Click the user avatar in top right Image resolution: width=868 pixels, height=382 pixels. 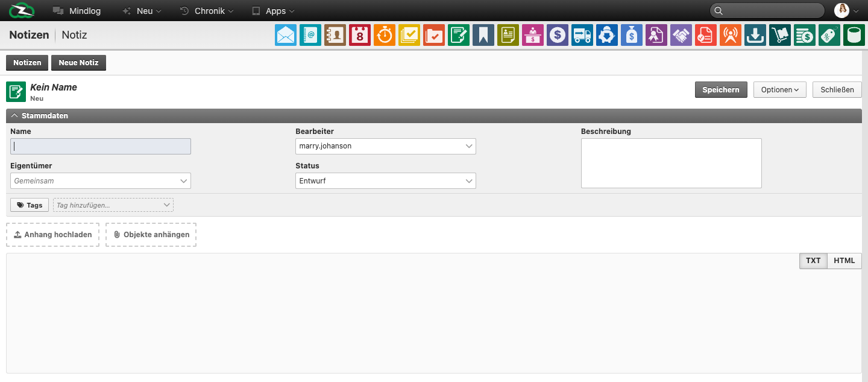pyautogui.click(x=841, y=10)
